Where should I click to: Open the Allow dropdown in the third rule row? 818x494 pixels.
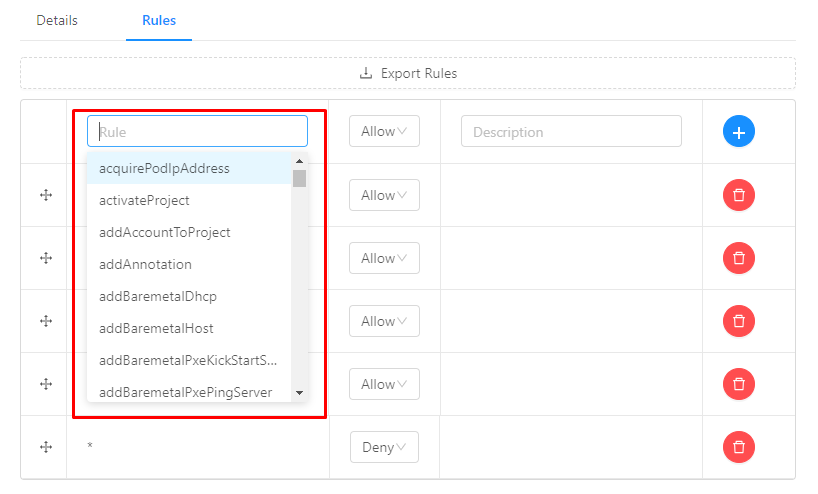pyautogui.click(x=384, y=321)
